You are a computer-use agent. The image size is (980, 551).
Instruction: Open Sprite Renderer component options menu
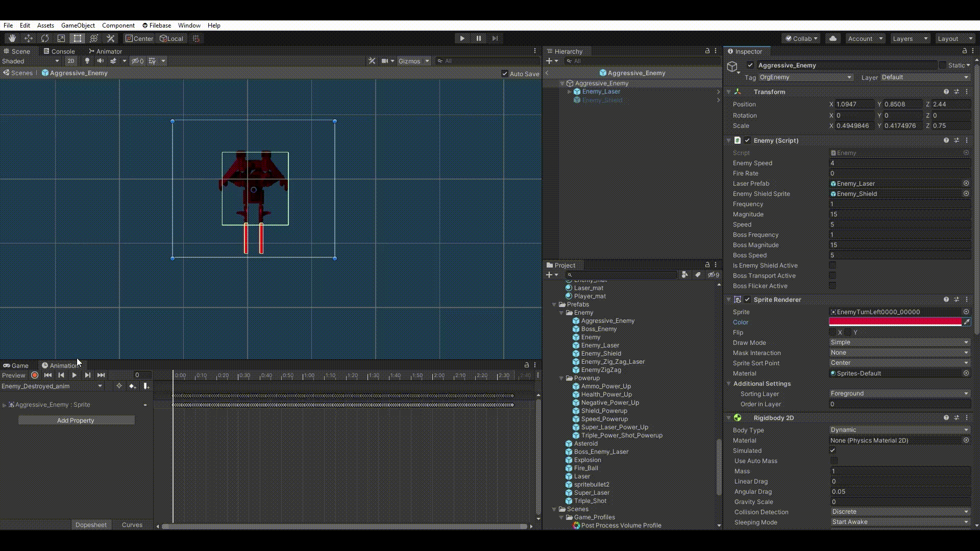click(967, 299)
